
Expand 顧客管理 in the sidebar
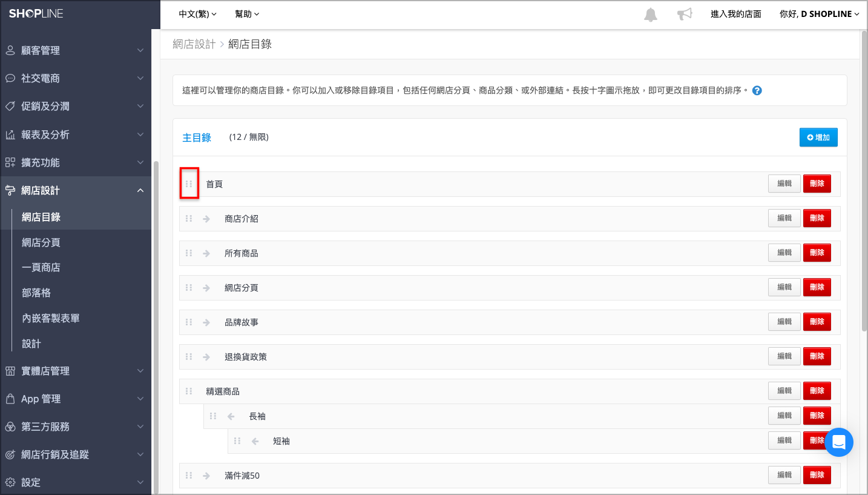pos(76,50)
